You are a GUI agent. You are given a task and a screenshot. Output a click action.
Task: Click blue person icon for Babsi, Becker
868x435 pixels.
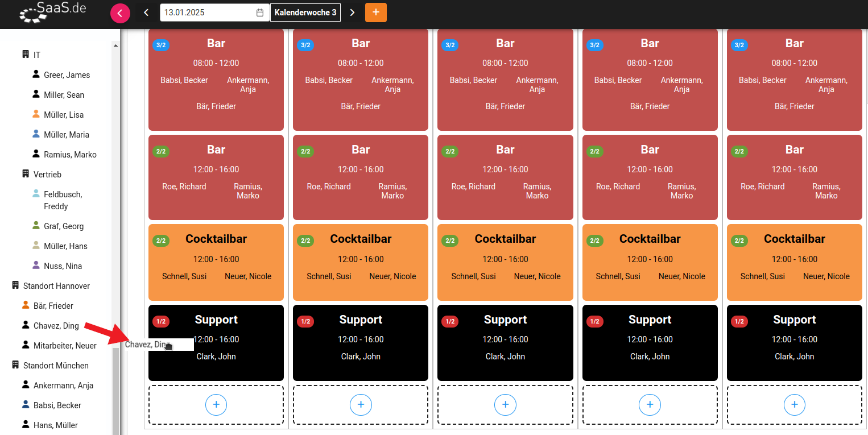point(26,405)
